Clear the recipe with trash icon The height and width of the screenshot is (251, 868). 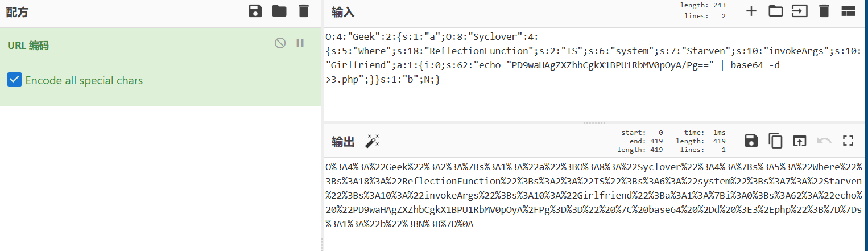coord(304,11)
